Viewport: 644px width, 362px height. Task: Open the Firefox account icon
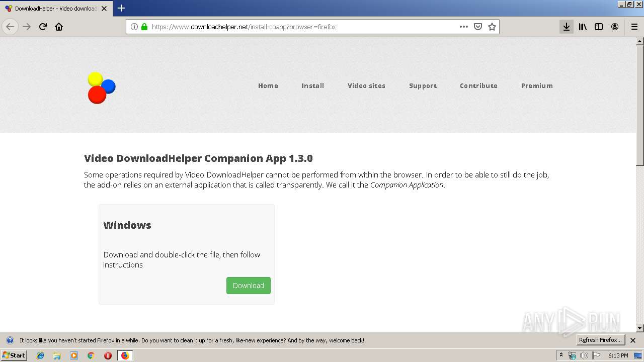pyautogui.click(x=615, y=27)
